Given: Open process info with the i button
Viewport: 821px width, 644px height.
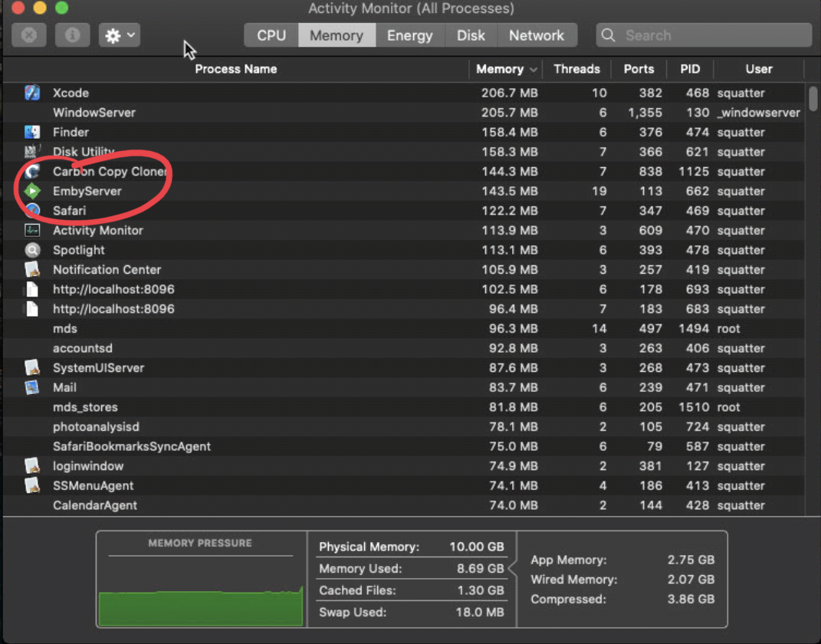Looking at the screenshot, I should pyautogui.click(x=72, y=35).
